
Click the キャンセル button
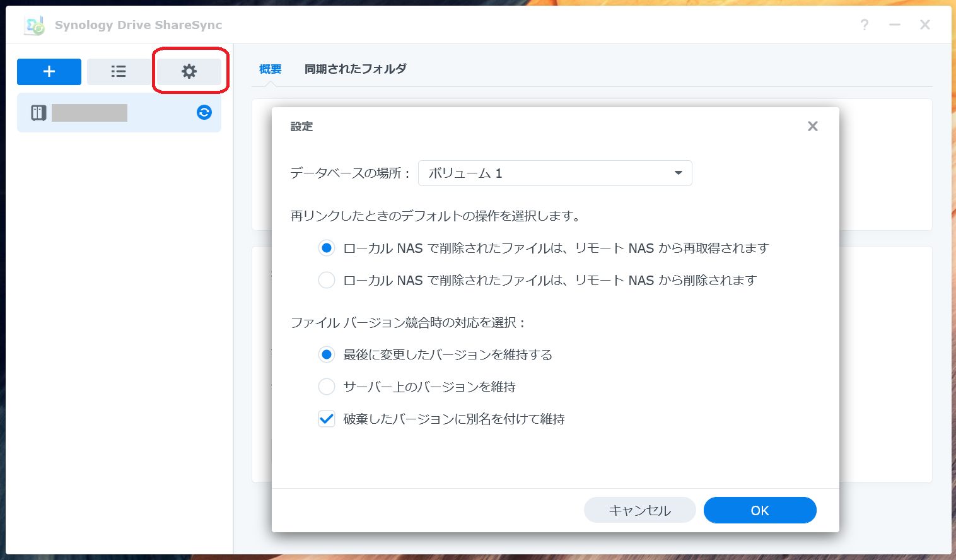click(639, 510)
